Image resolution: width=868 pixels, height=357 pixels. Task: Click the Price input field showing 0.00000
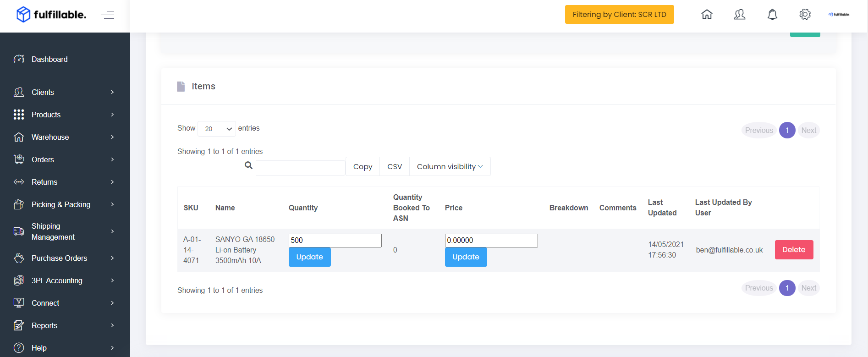coord(491,241)
